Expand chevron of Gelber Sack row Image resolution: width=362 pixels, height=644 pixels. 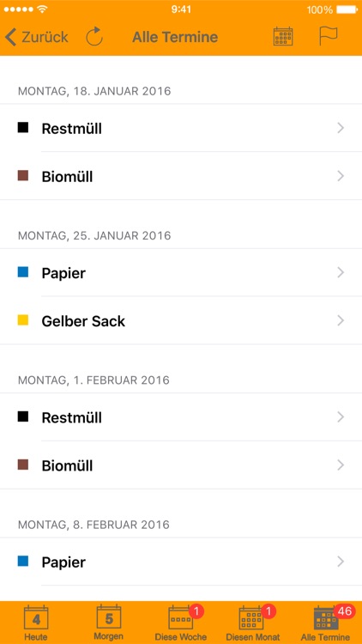[x=341, y=320]
